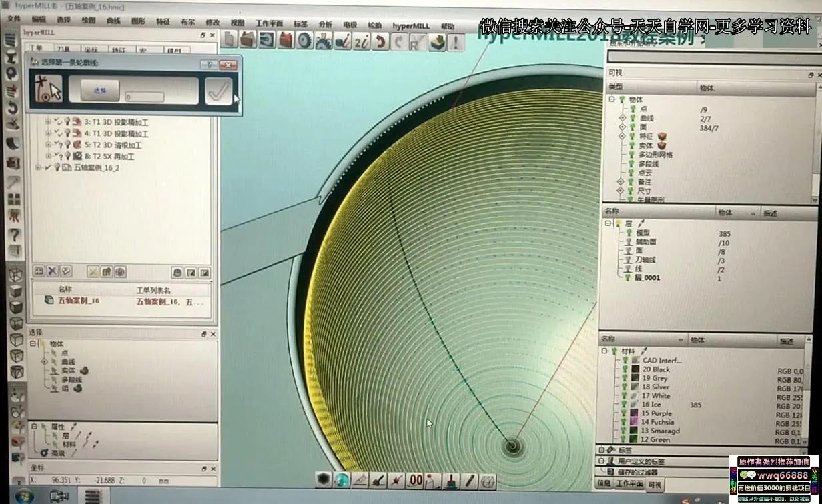822x504 pixels.
Task: Click the exclamation mark icon in top toolbar
Action: click(456, 42)
